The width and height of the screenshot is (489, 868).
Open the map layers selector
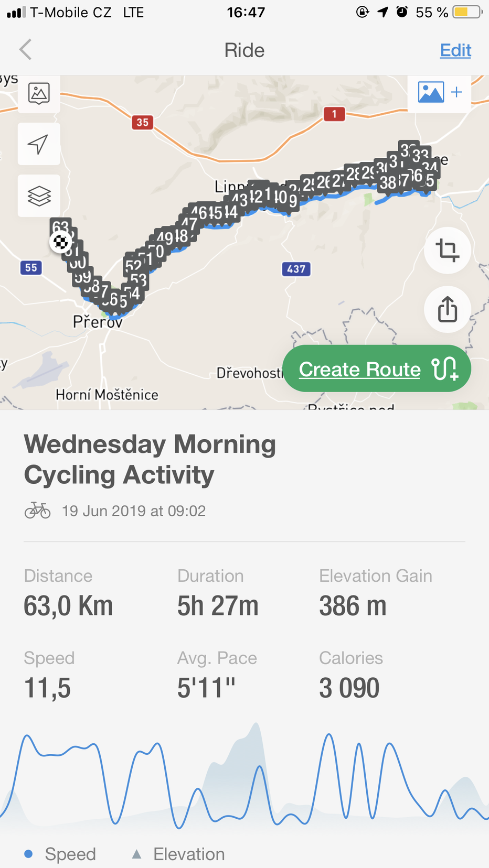(39, 196)
